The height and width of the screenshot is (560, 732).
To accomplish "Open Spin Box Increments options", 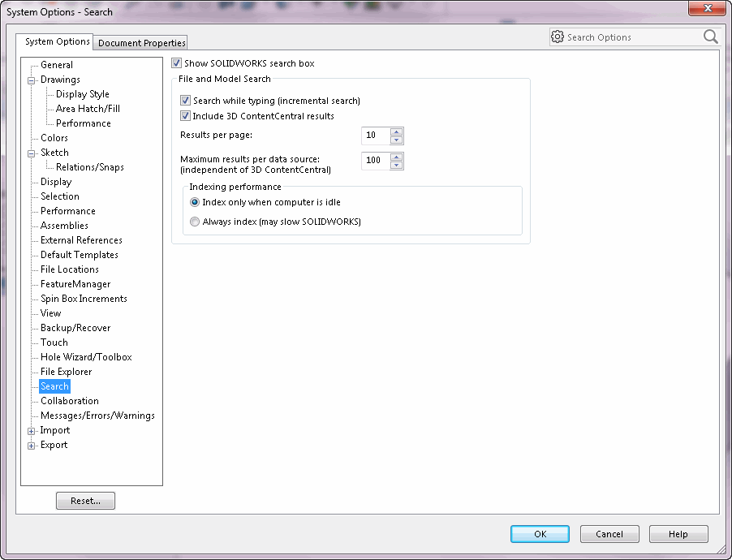I will pyautogui.click(x=84, y=299).
